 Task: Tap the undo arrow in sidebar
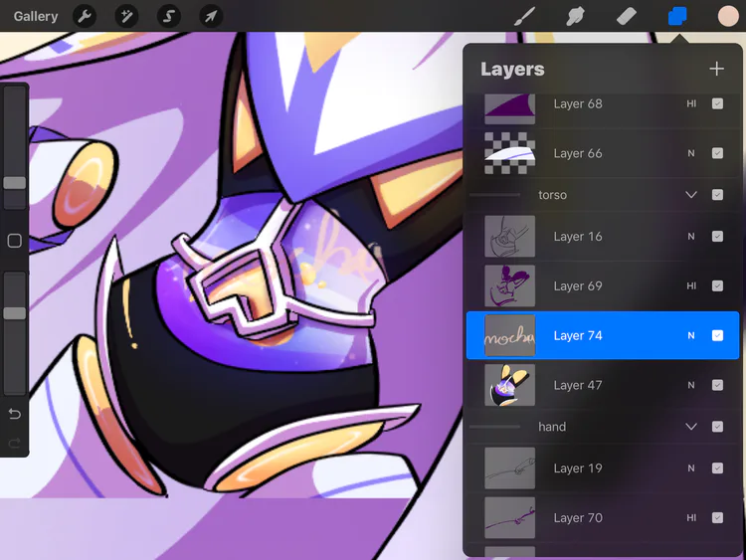(14, 414)
